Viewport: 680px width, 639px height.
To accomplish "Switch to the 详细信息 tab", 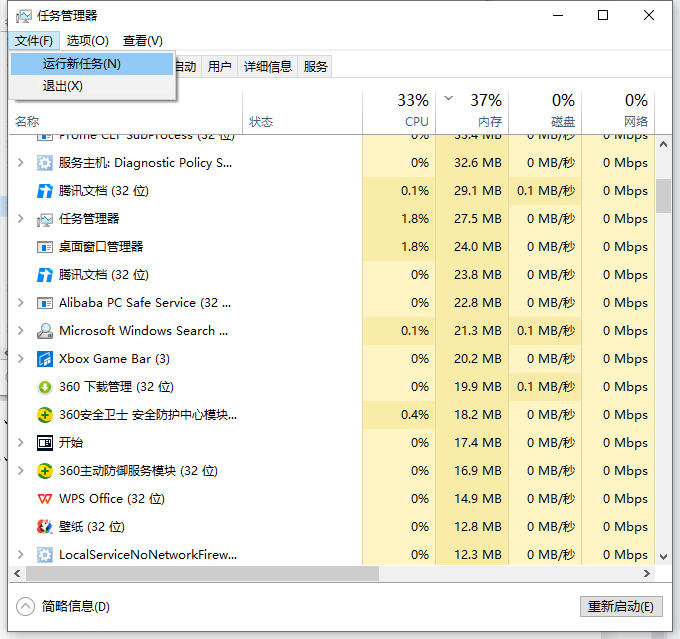I will click(x=268, y=67).
